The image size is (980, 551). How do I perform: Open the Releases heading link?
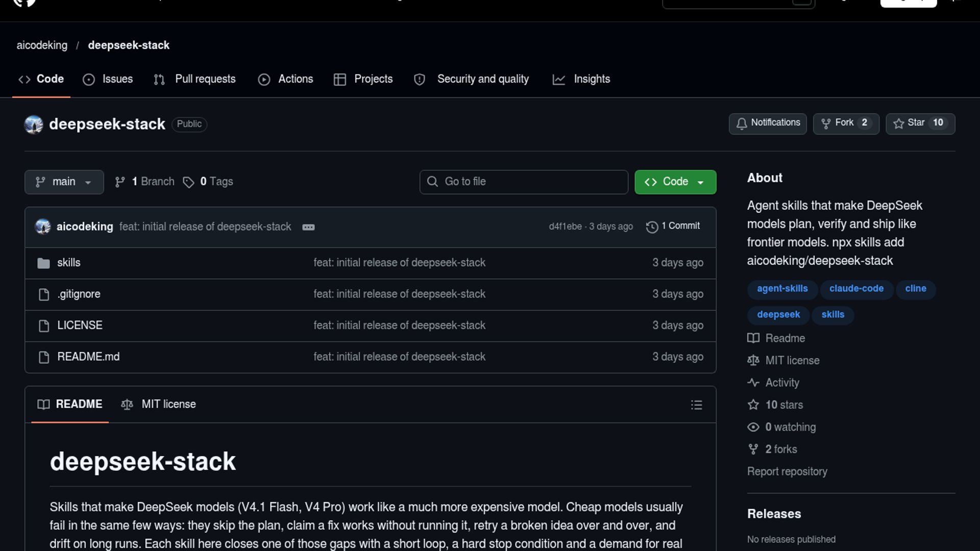[774, 514]
